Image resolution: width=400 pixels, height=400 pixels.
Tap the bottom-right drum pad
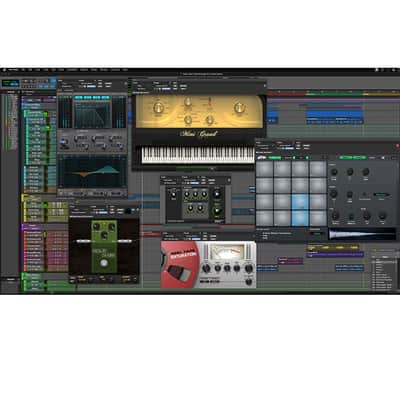(318, 218)
